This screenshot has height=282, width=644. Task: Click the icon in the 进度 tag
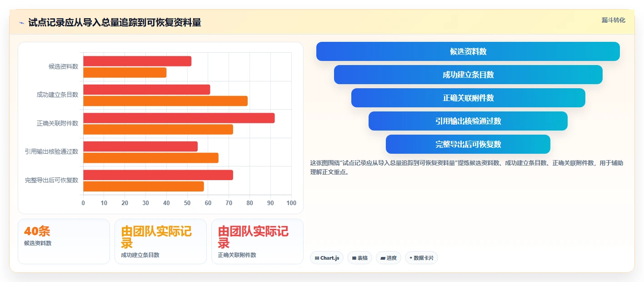383,258
